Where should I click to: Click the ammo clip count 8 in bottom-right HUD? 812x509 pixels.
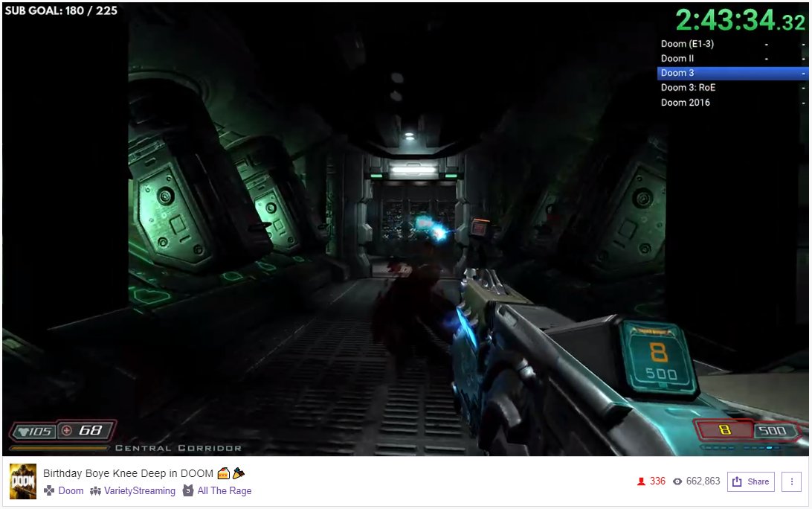click(x=724, y=429)
